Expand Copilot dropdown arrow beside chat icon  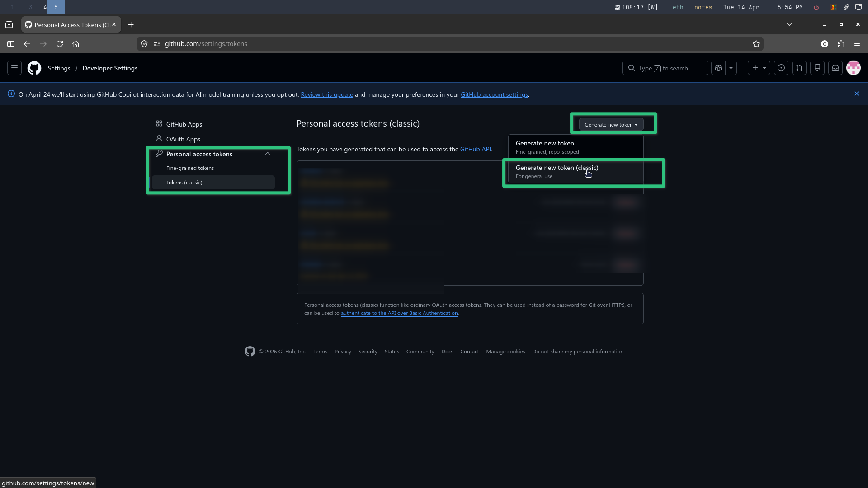731,68
